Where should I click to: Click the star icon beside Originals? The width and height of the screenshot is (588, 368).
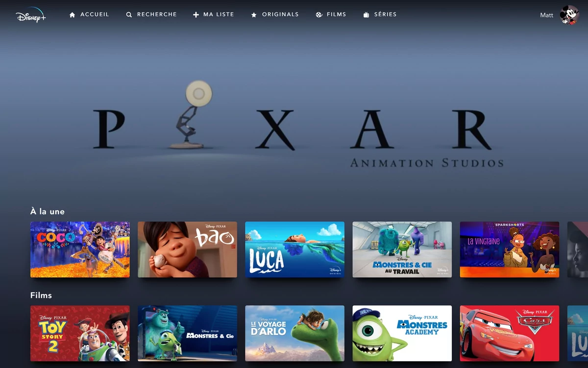(254, 15)
